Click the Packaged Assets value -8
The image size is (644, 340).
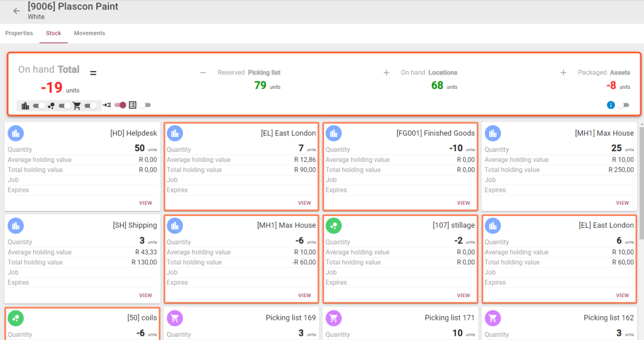(x=611, y=86)
